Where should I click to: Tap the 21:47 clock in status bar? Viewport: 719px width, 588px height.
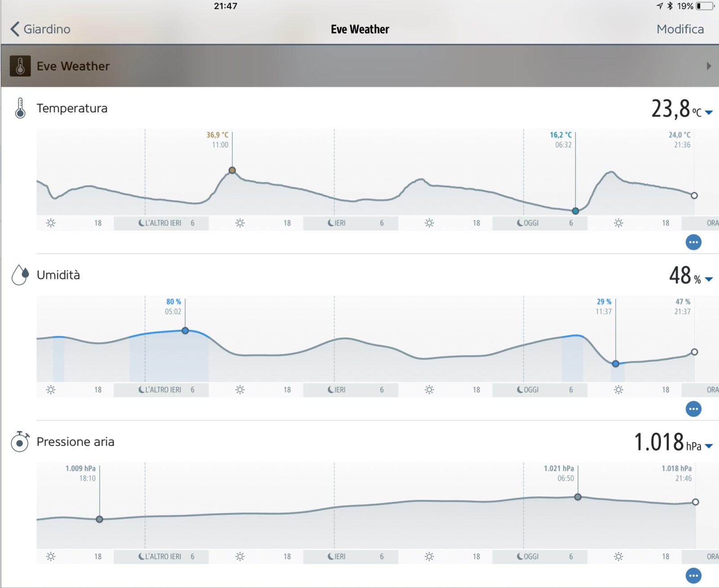click(226, 6)
